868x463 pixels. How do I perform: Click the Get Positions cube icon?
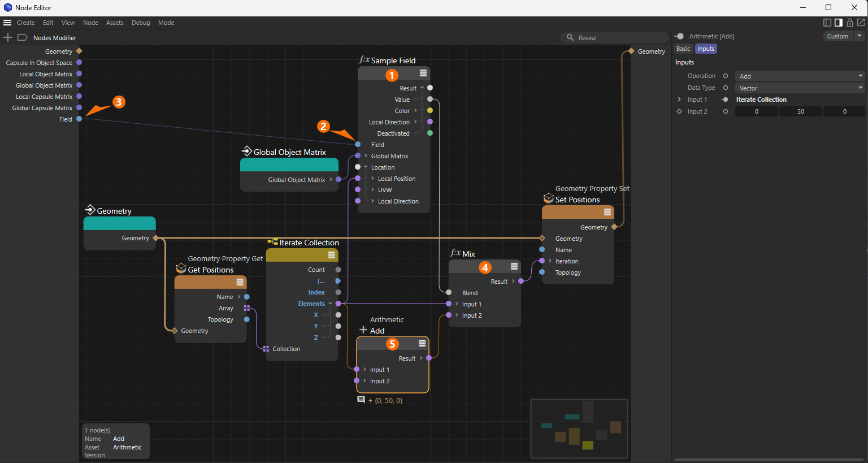[181, 269]
